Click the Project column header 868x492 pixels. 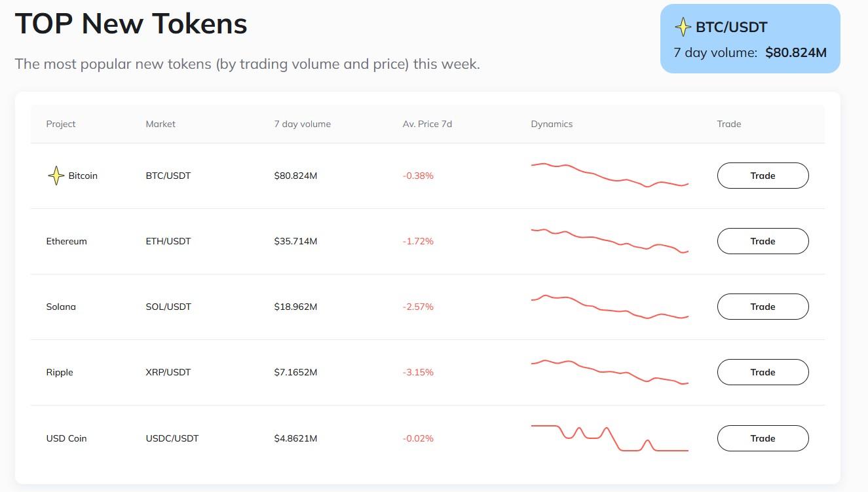click(61, 124)
